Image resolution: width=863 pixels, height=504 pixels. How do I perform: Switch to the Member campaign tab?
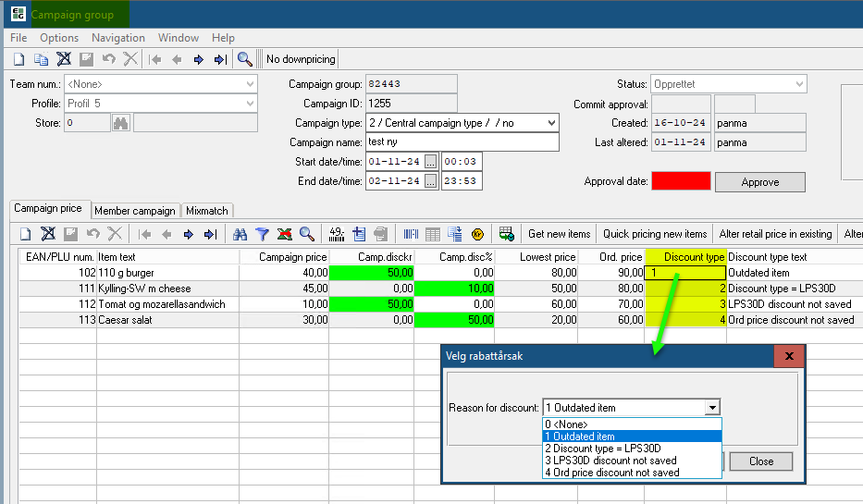tap(134, 211)
